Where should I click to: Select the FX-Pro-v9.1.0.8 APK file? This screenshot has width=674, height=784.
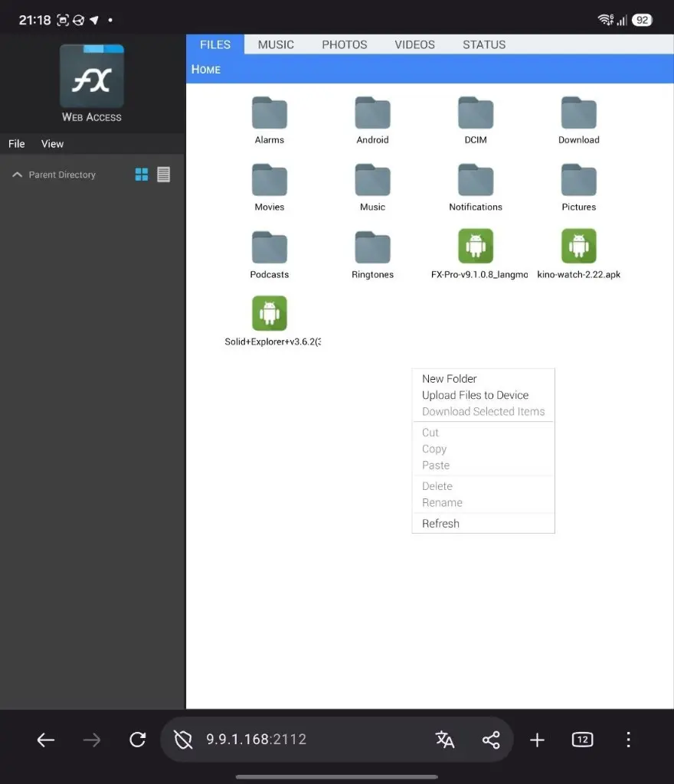(479, 254)
